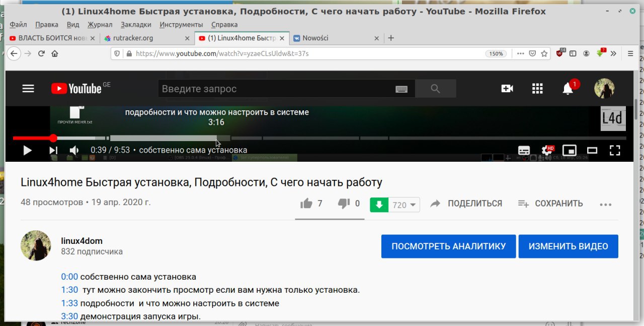Enter full screen mode
The height and width of the screenshot is (326, 644).
pyautogui.click(x=614, y=150)
